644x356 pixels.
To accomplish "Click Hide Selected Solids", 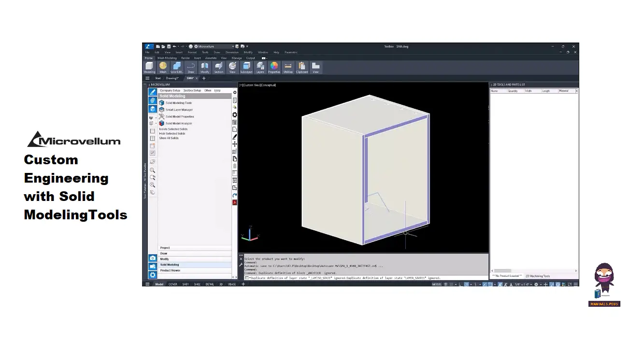I will (172, 133).
